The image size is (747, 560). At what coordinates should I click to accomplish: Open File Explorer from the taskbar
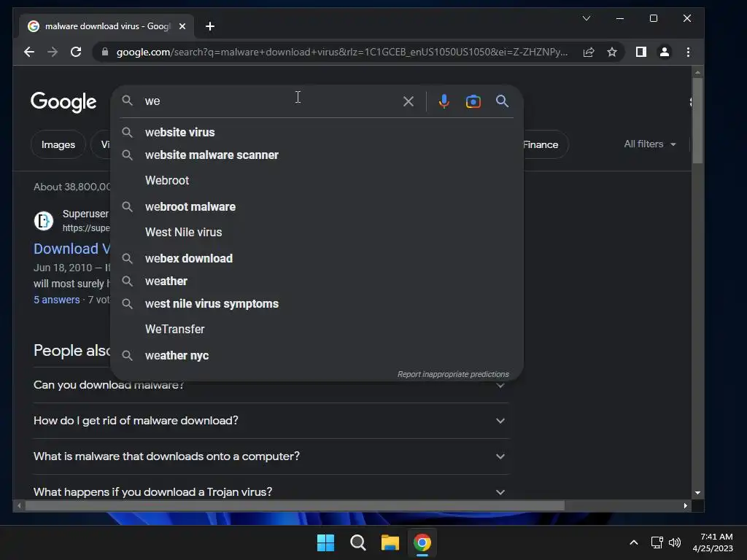(390, 542)
